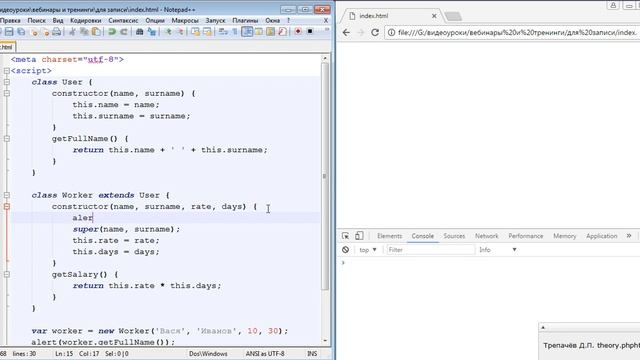Click the Zoom Out toolbar icon

[180, 31]
